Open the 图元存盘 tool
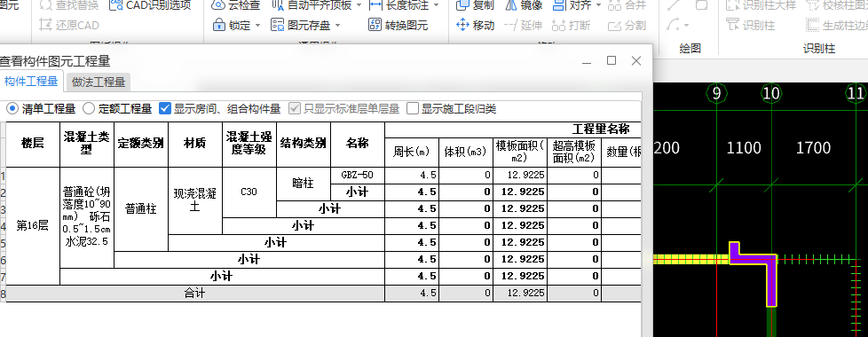Viewport: 868px width, 337px height. pyautogui.click(x=301, y=26)
